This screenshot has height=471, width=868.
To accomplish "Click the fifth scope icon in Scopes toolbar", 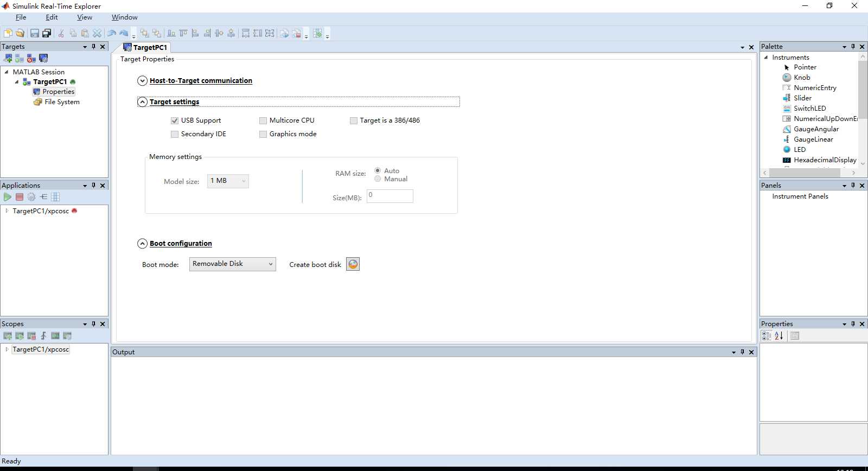I will click(x=55, y=336).
